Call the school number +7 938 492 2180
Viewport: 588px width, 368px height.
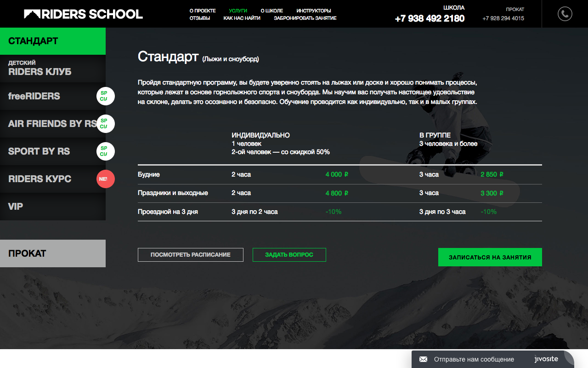point(430,18)
